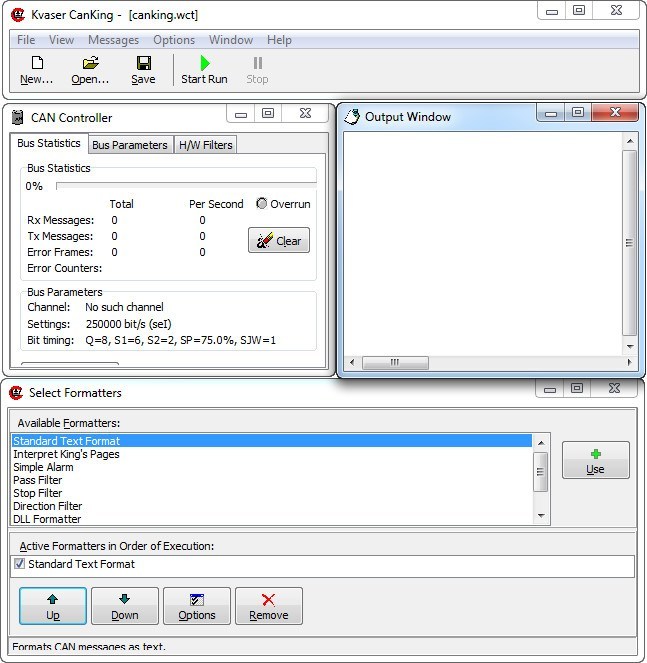Open the Options menu

[174, 40]
